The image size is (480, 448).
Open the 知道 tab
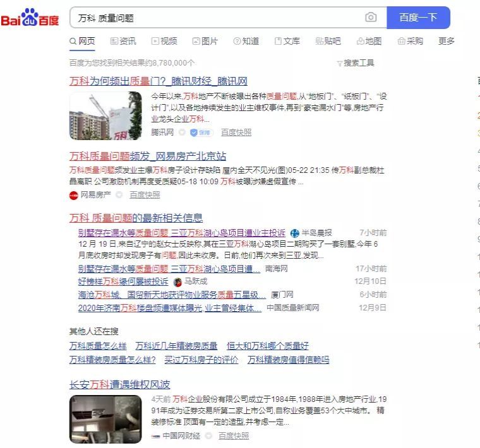coord(246,41)
